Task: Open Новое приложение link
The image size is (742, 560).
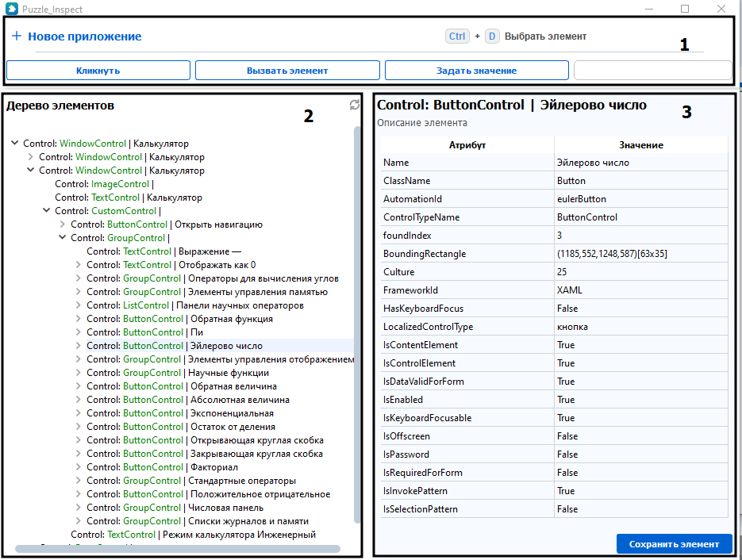Action: tap(85, 36)
